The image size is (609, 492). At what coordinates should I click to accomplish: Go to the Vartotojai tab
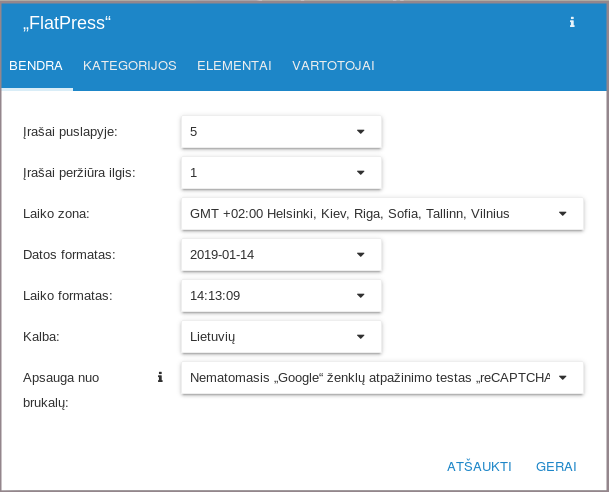(333, 66)
